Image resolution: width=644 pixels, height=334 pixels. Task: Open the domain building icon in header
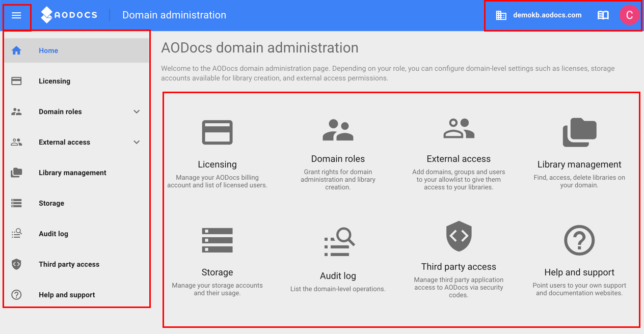(x=501, y=15)
